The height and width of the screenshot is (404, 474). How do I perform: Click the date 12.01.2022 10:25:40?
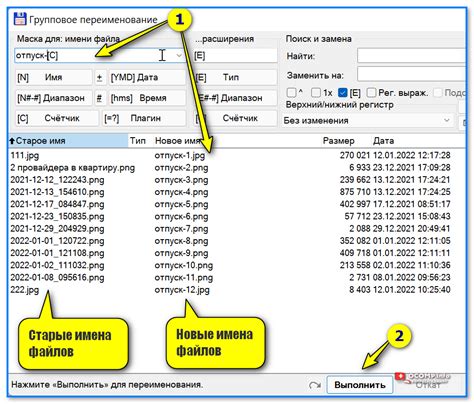412,290
